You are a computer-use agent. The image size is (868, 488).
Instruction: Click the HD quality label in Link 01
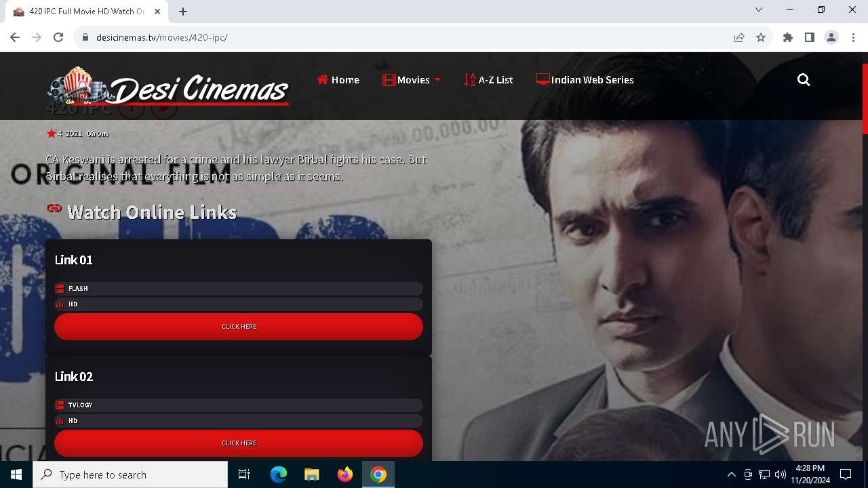(x=73, y=304)
